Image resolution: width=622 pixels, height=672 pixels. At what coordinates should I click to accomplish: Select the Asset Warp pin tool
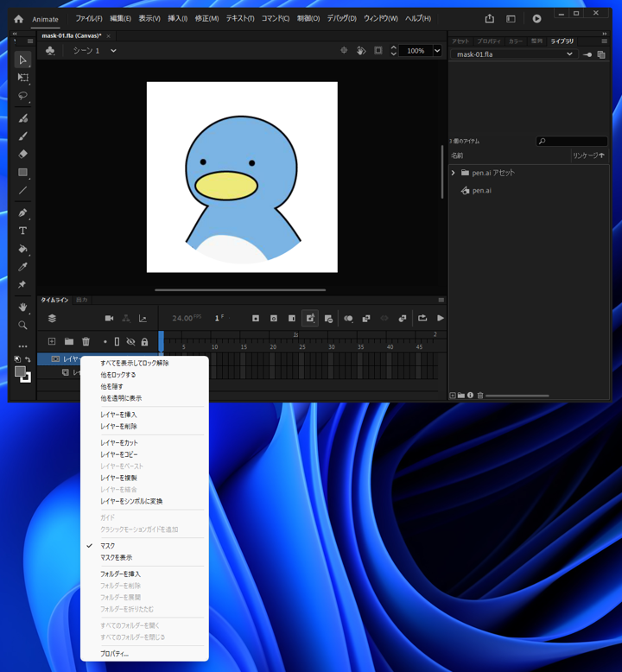[22, 284]
